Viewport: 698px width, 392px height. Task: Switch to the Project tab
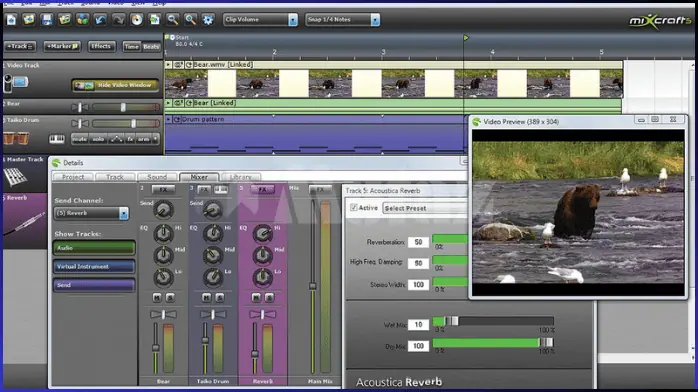pos(73,177)
